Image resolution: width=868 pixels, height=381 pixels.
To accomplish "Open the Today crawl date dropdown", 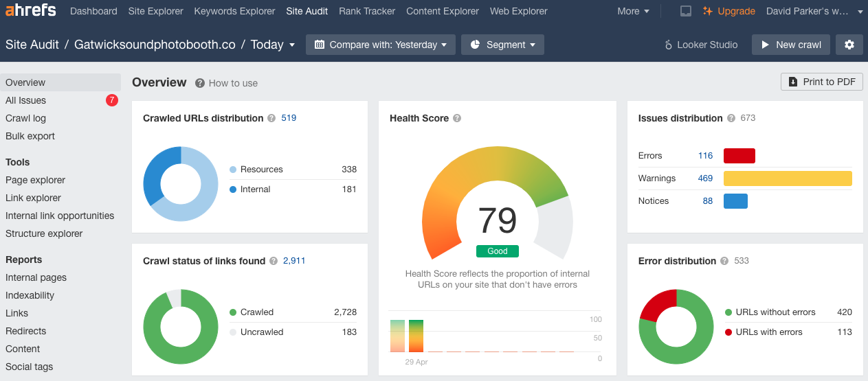I will pyautogui.click(x=273, y=45).
